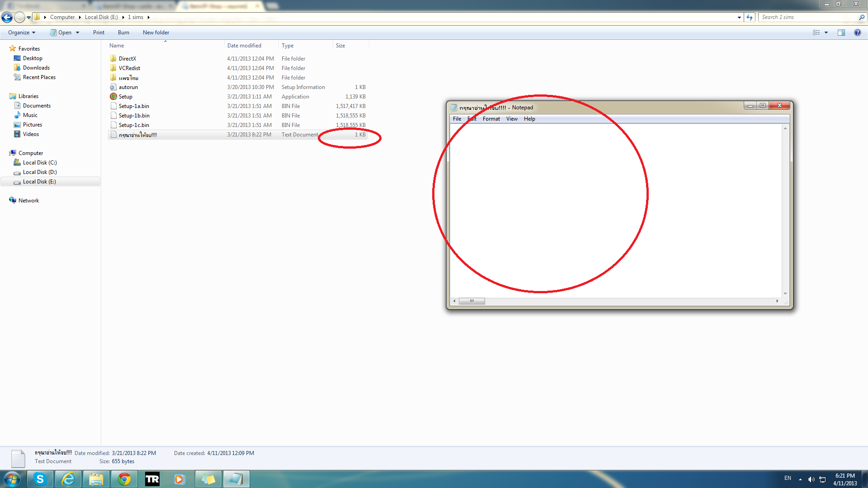Expand the change view options arrow

[x=826, y=33]
